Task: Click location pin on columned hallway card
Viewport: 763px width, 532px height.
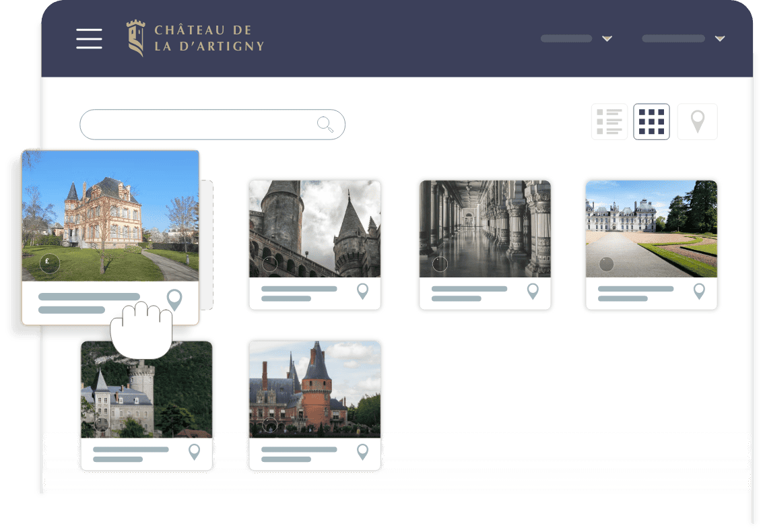Action: (533, 291)
